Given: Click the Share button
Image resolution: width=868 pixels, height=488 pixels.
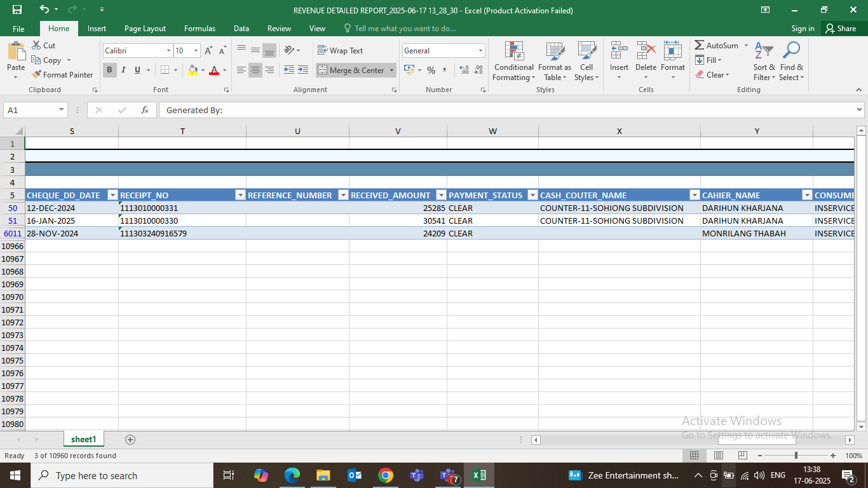Looking at the screenshot, I should coord(840,29).
